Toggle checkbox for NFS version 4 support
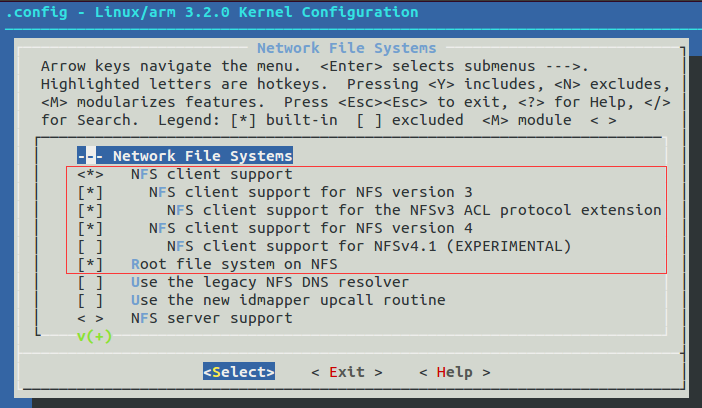 click(x=90, y=228)
